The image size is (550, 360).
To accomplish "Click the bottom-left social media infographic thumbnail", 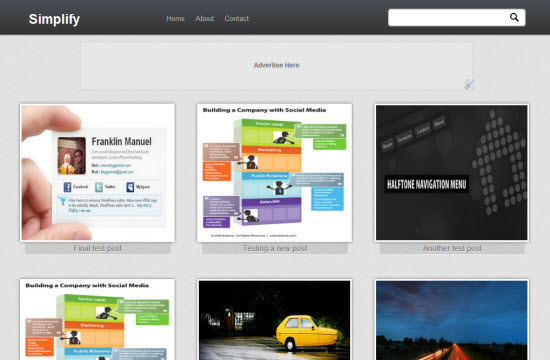I will coord(98,320).
